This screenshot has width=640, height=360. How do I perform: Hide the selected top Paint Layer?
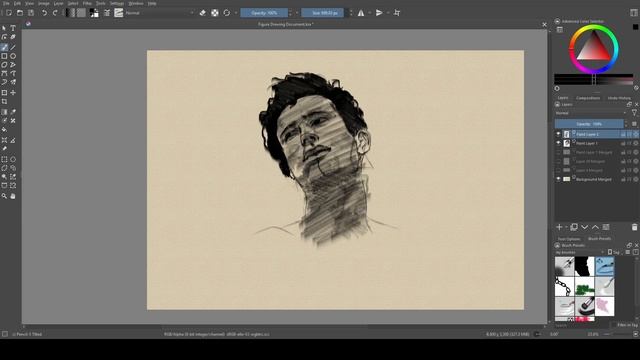[558, 134]
